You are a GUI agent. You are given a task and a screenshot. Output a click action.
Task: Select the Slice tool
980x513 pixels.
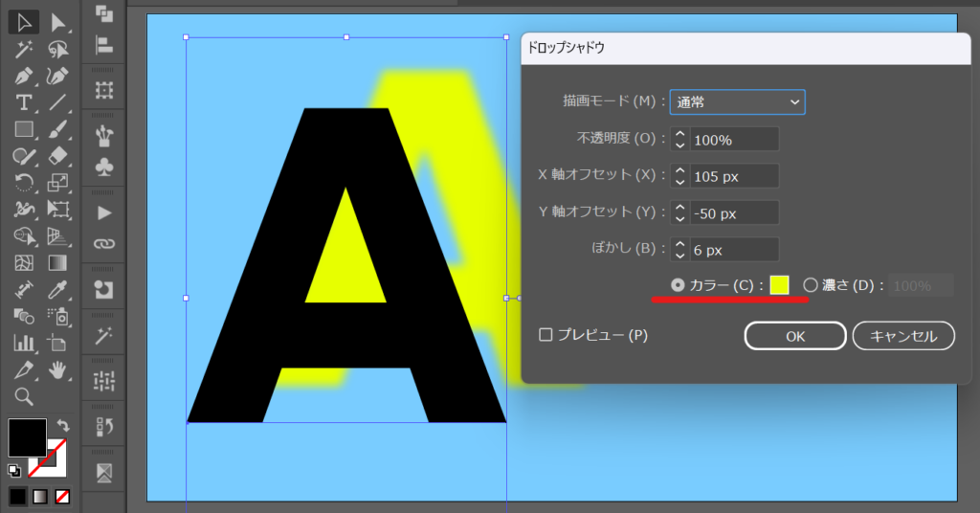[24, 369]
